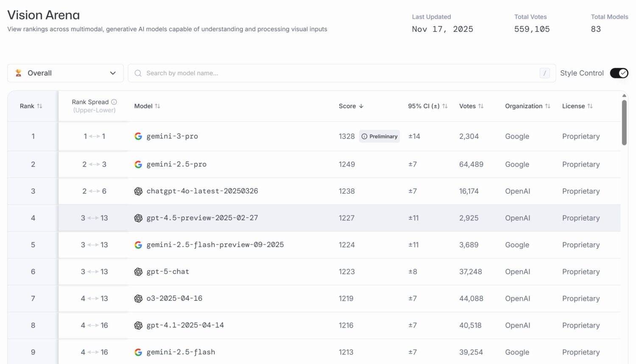Open the o3-2025-04-16 model link

pos(174,298)
